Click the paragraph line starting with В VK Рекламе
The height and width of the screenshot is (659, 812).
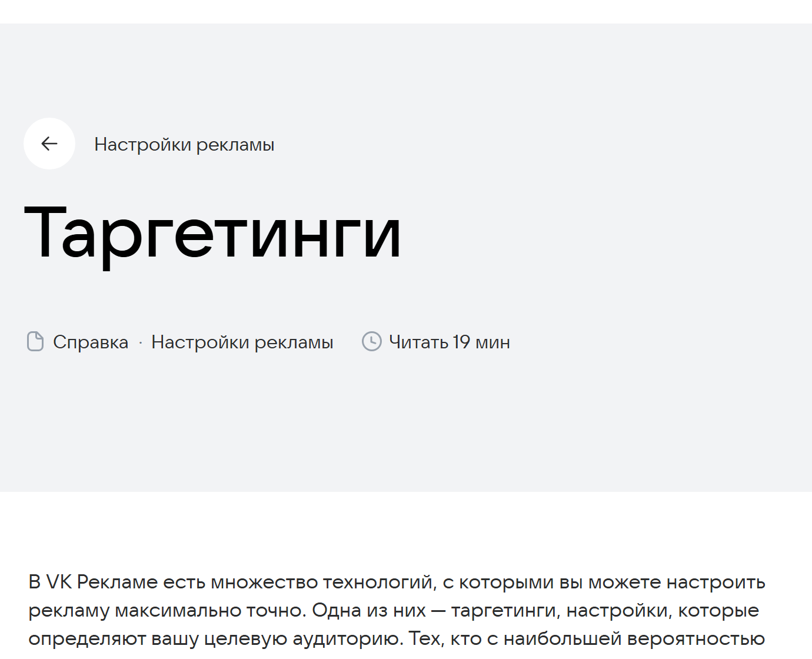pos(397,582)
